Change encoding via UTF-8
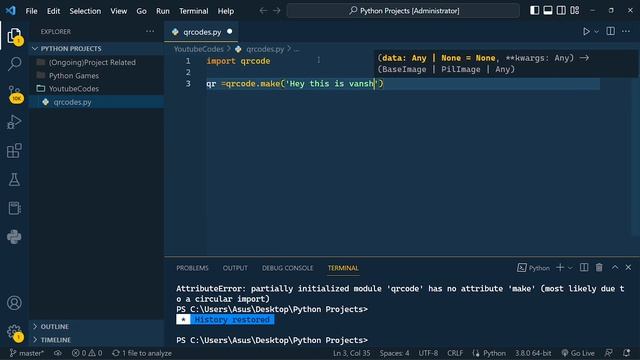640x360 pixels. [428, 353]
